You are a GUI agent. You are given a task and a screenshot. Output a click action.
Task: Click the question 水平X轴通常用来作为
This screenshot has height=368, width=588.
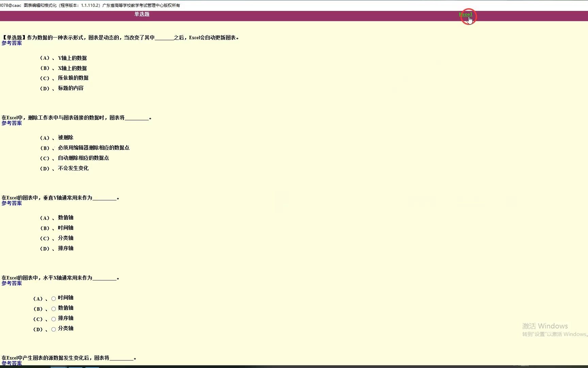(x=61, y=278)
